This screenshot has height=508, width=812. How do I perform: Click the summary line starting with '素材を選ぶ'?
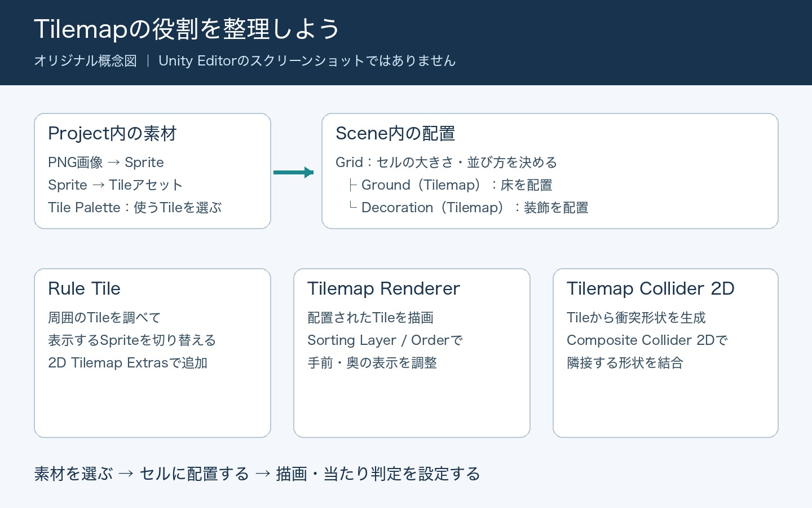(x=257, y=474)
